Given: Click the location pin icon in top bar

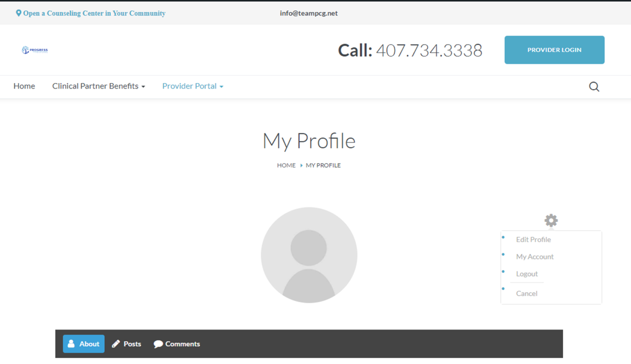Looking at the screenshot, I should [x=18, y=13].
